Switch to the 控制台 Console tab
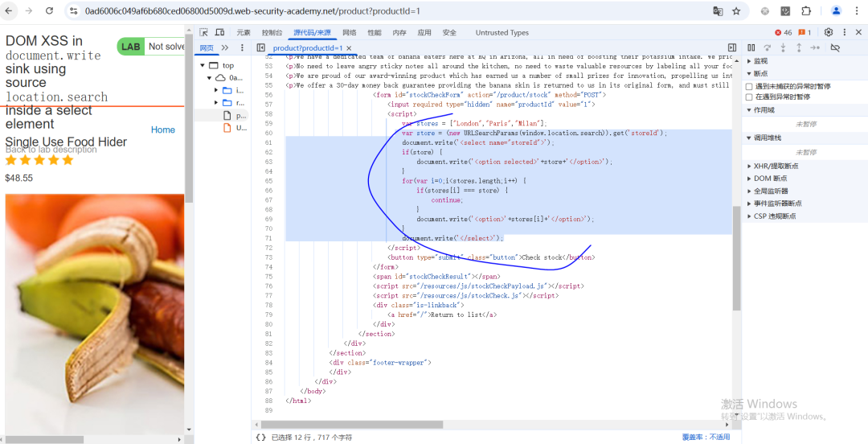This screenshot has height=444, width=868. tap(272, 33)
